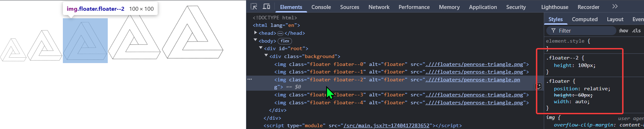This screenshot has height=129, width=644.
Task: Activate the inspect element picker icon
Action: pyautogui.click(x=254, y=6)
